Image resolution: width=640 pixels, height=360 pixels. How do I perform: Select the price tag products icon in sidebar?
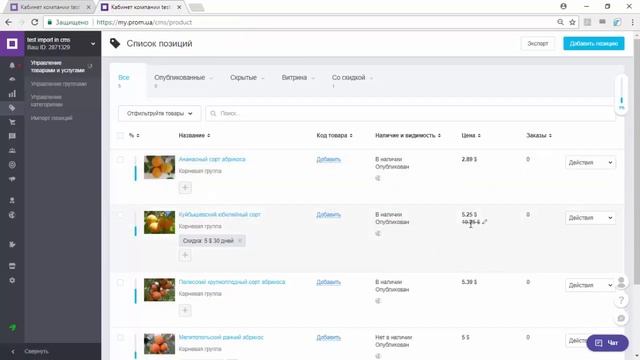(12, 108)
